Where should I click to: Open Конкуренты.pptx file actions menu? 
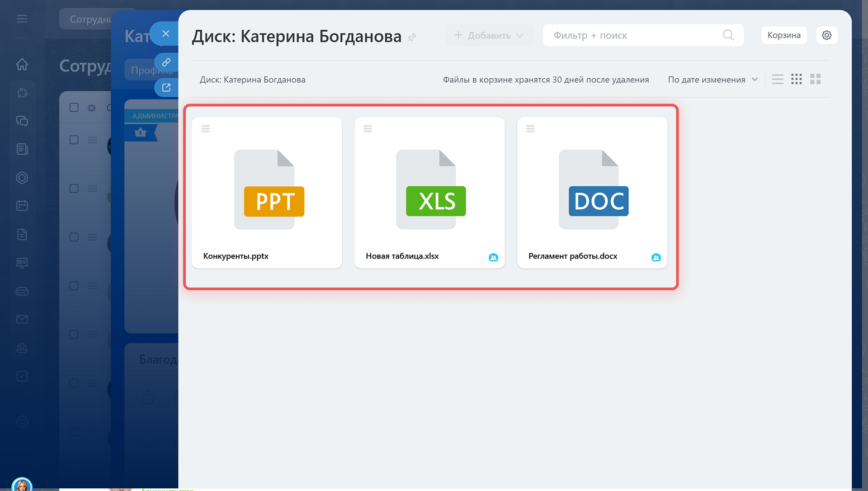206,129
